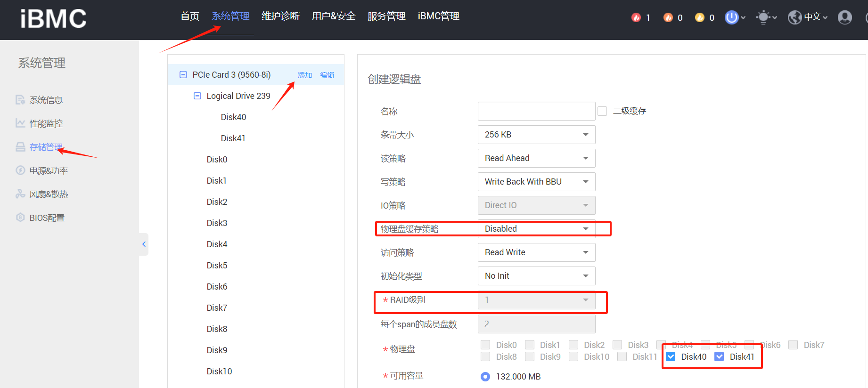Open 风扇&散热 in sidebar

(49, 194)
